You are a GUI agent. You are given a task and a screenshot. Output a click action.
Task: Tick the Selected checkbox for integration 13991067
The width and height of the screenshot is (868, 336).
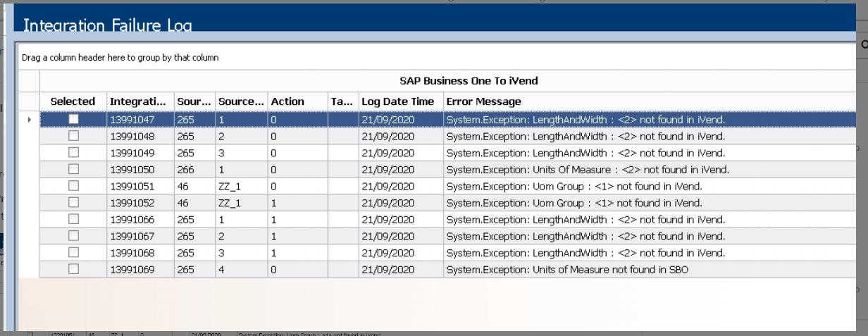coord(73,236)
